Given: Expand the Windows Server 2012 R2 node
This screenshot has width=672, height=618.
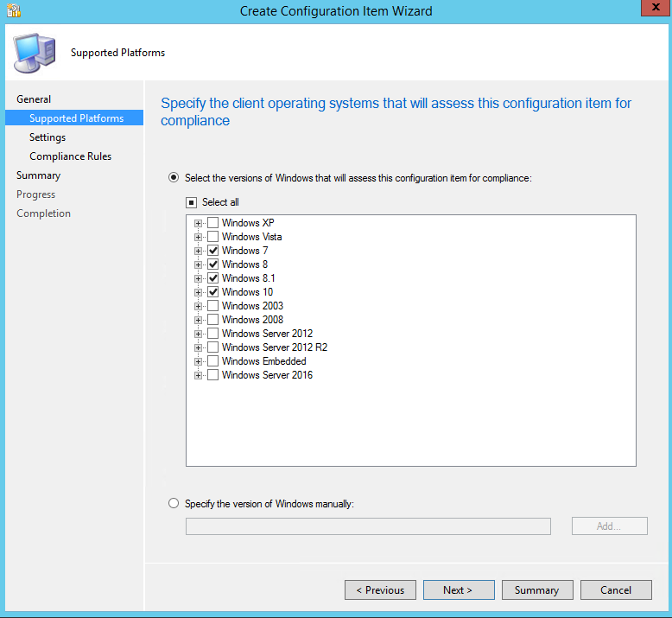Looking at the screenshot, I should coord(199,347).
